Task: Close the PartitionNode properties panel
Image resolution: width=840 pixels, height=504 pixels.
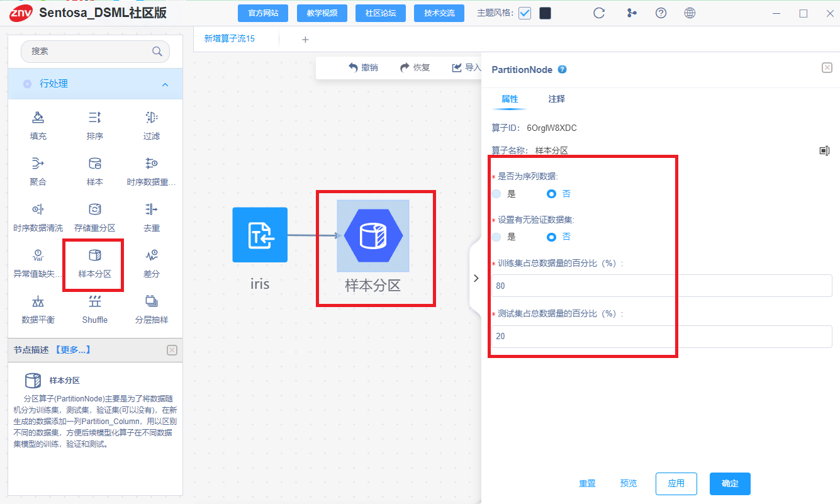Action: pos(827,68)
